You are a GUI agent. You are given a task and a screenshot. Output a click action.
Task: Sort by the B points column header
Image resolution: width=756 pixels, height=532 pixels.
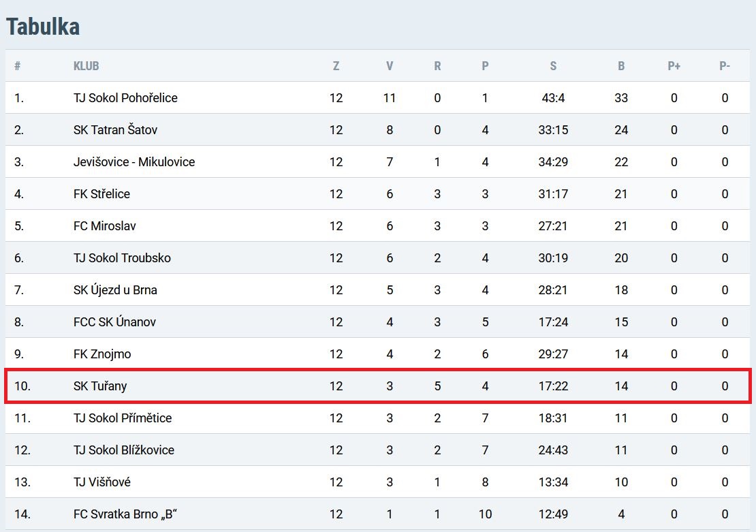pos(621,65)
